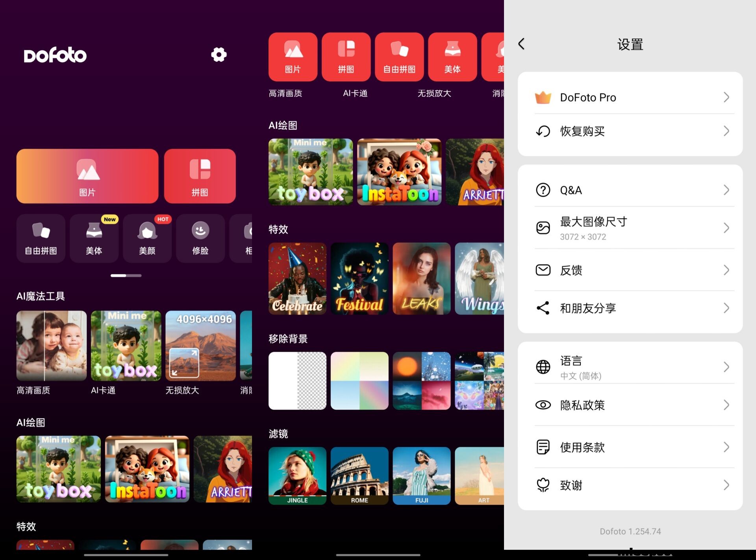Tap the 最大图像尺寸 image icon
Viewport: 756px width, 560px height.
(x=543, y=228)
